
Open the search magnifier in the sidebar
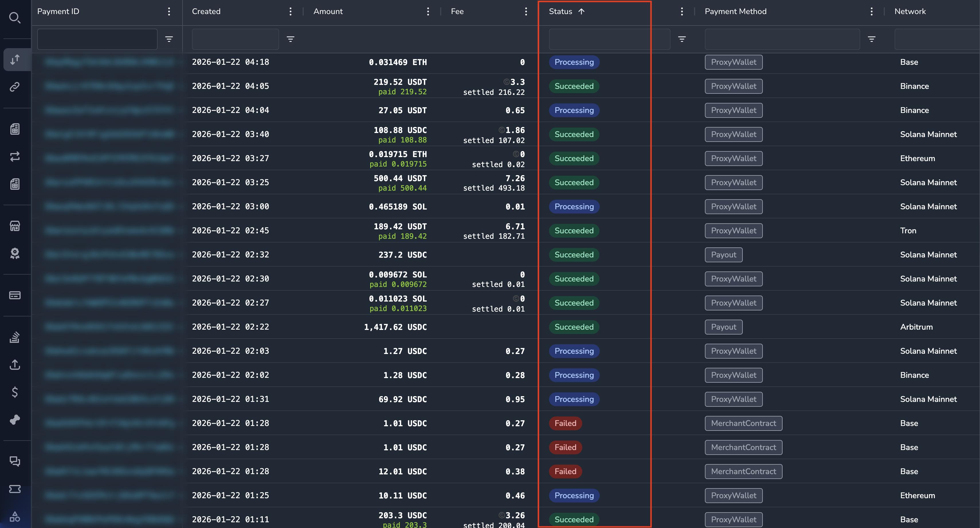[15, 18]
